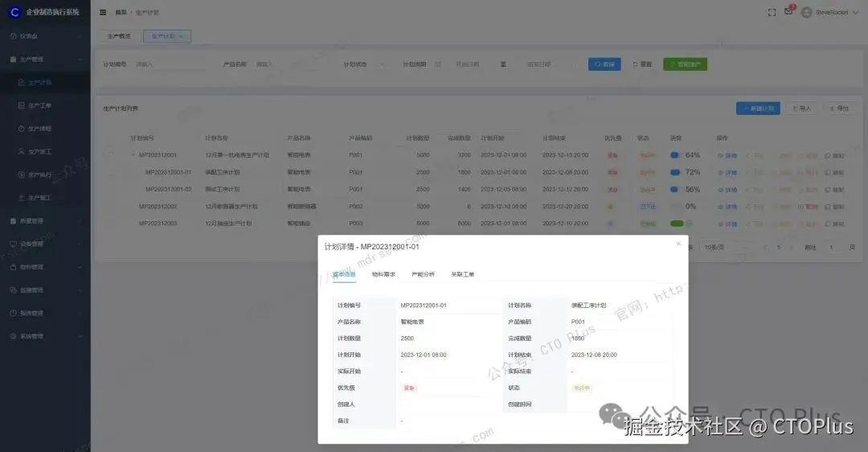Select the 生产计划 page tab
868x452 pixels.
(167, 36)
